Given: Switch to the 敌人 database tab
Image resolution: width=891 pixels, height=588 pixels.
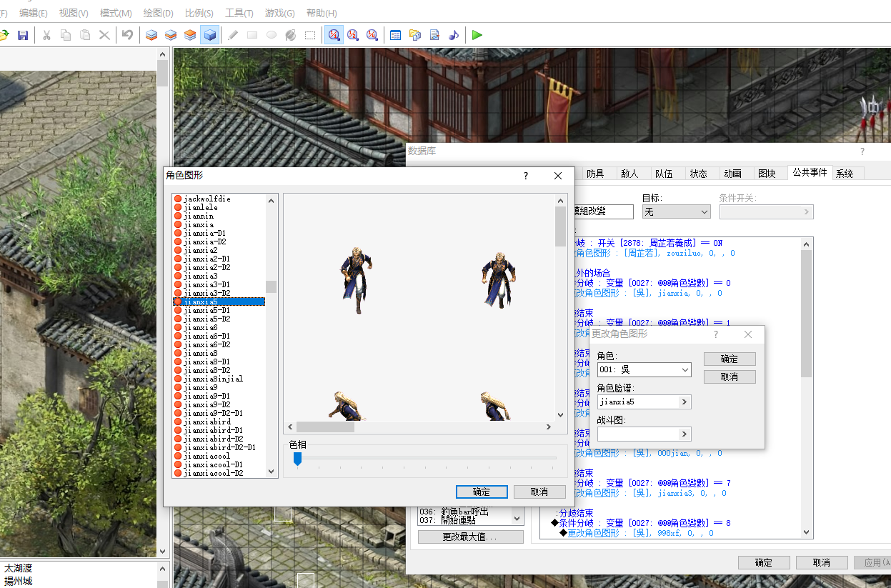Looking at the screenshot, I should 629,174.
